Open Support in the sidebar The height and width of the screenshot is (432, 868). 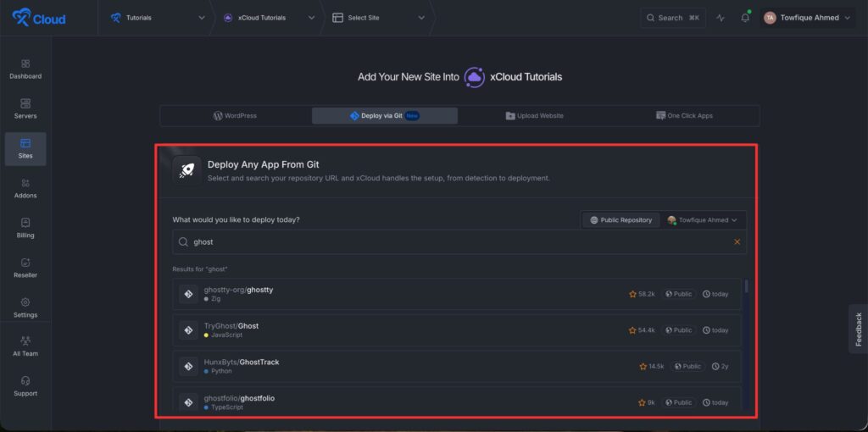25,386
